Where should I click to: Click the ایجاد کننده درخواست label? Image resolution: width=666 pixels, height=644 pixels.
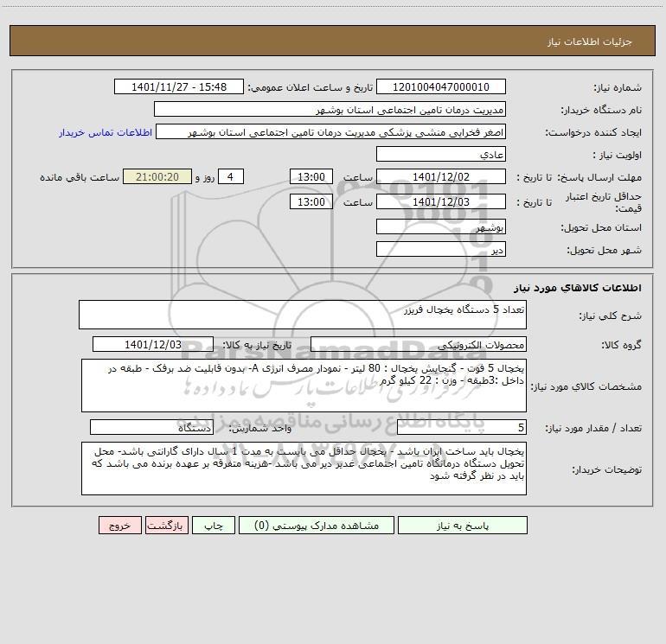(593, 133)
